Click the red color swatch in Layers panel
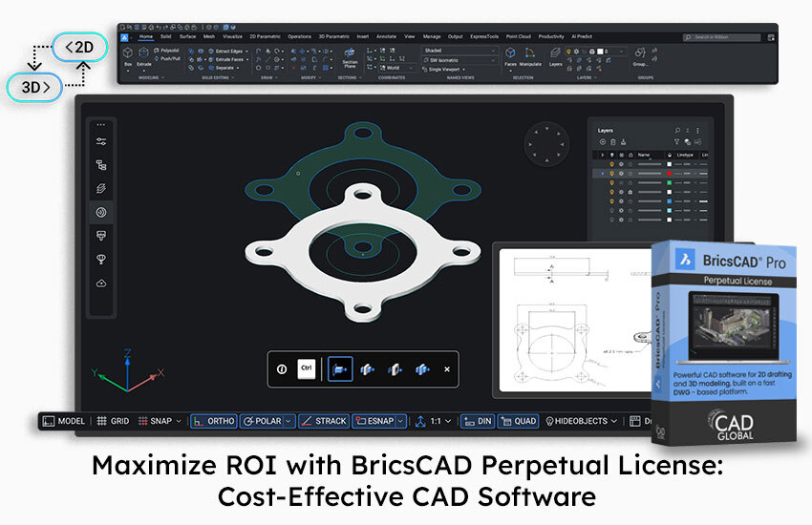Viewport: 812px width, 525px height. coord(669,174)
